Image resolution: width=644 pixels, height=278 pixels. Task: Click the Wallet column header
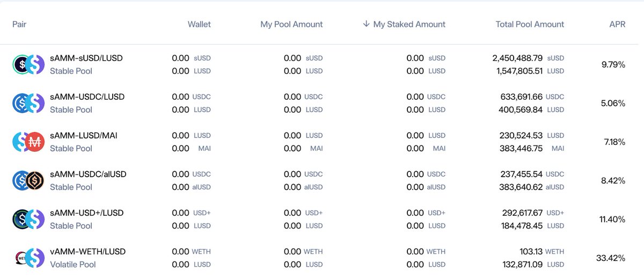(x=199, y=24)
